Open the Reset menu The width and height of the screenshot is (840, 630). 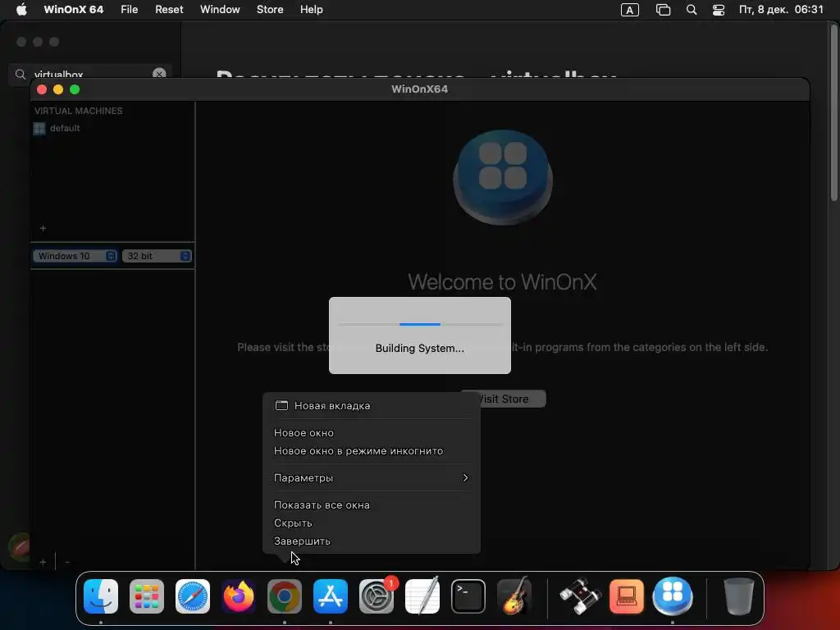click(x=169, y=10)
